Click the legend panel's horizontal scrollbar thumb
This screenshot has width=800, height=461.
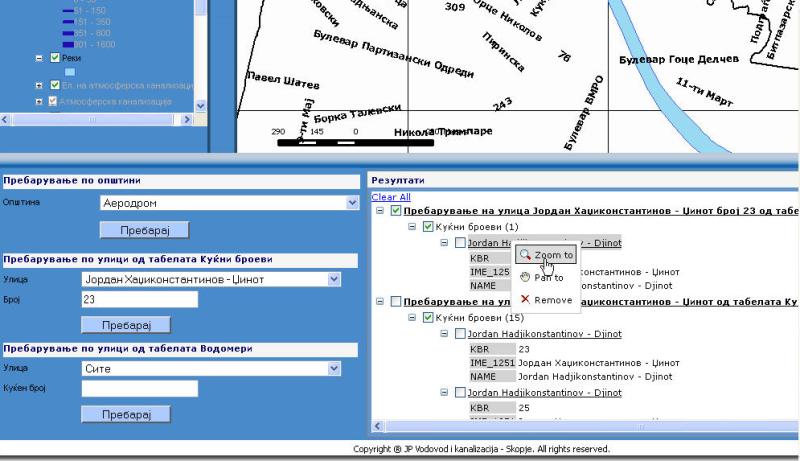92,119
